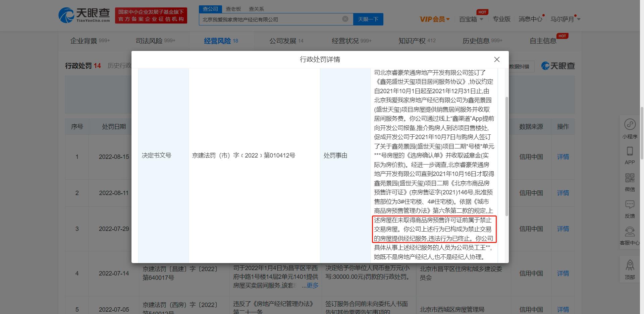Select the 历史信息 tab
The height and width of the screenshot is (314, 644).
[x=482, y=41]
